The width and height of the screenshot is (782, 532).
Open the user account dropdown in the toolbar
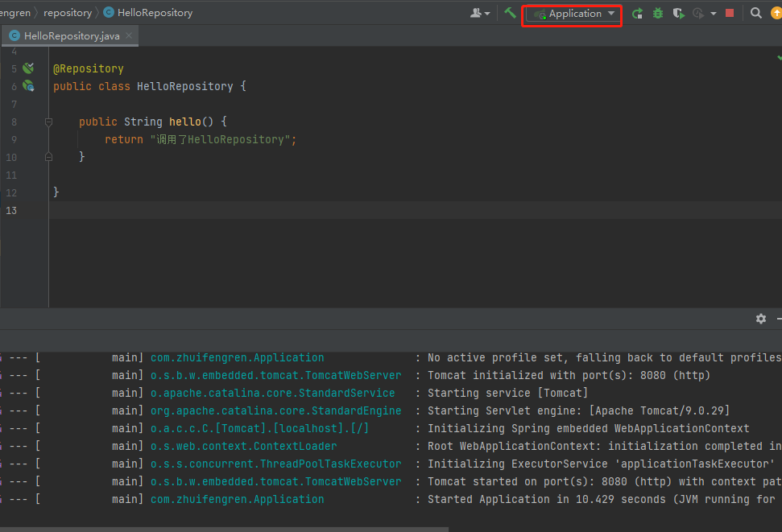click(x=480, y=13)
